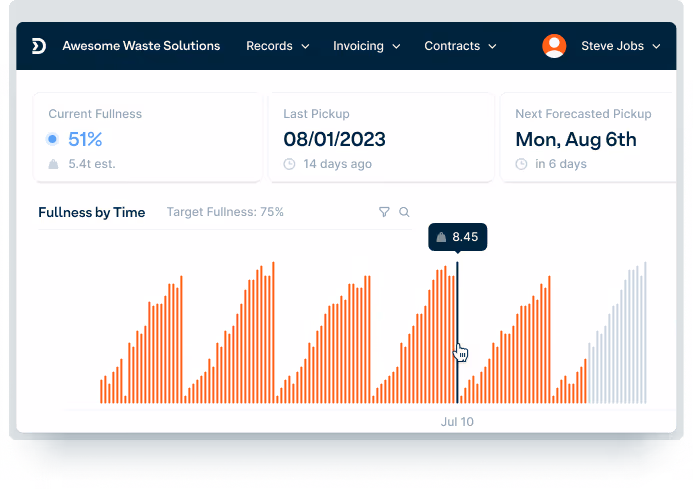Click the in 6 days text

pyautogui.click(x=561, y=164)
